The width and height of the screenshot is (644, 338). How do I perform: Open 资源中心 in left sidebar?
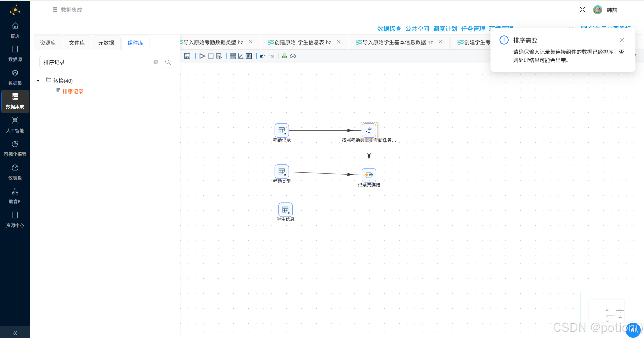coord(15,220)
